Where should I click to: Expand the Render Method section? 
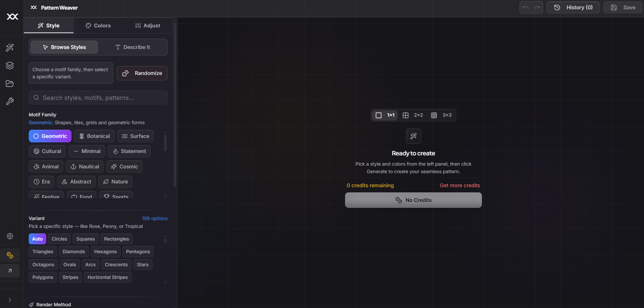pyautogui.click(x=50, y=305)
